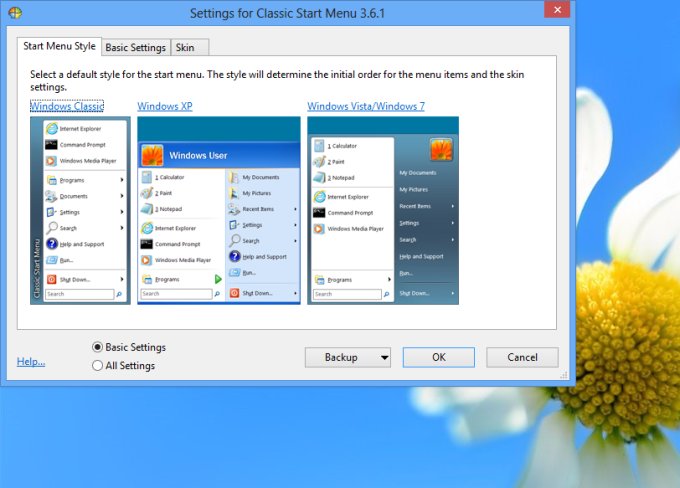
Task: Click My Pictures icon in XP preview
Action: coord(234,193)
